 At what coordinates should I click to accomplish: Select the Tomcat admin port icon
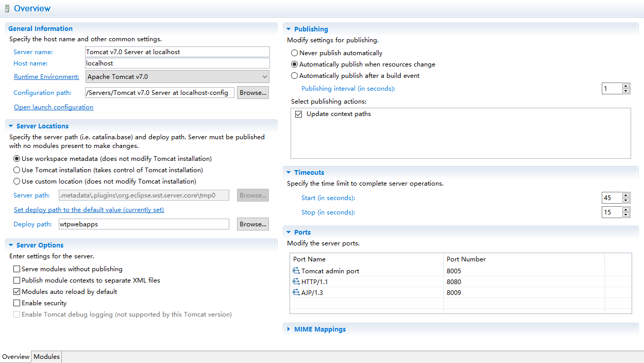click(x=296, y=271)
